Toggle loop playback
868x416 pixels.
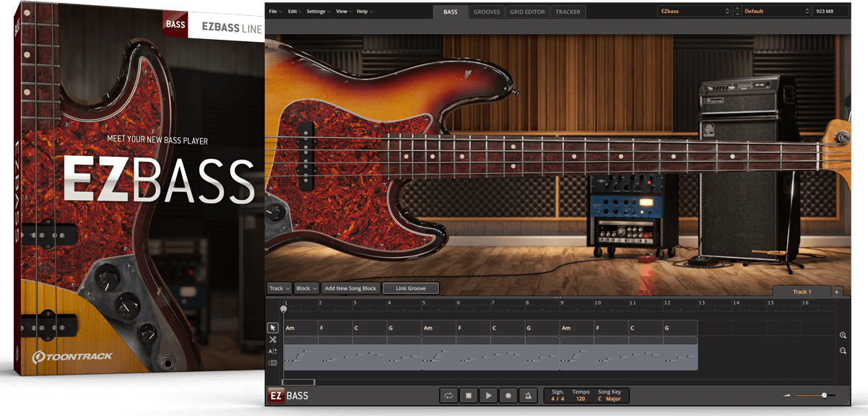point(448,396)
